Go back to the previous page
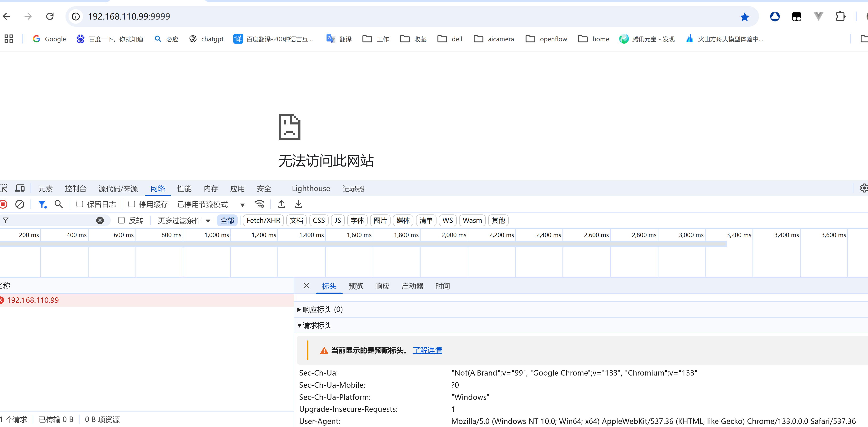This screenshot has width=868, height=427. click(6, 16)
